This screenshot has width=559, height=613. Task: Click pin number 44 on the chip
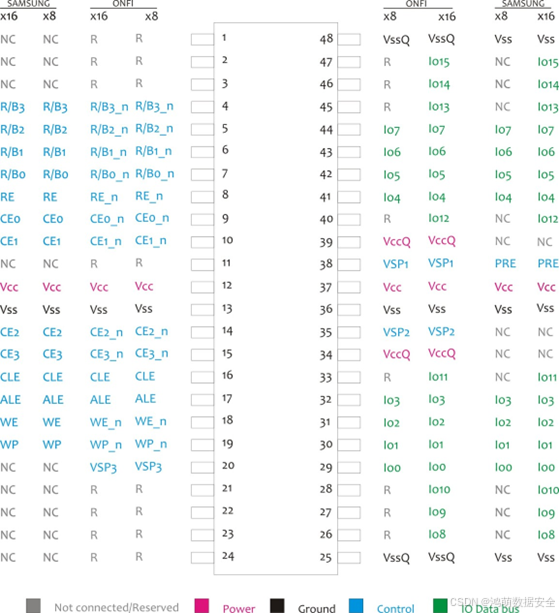tap(326, 129)
